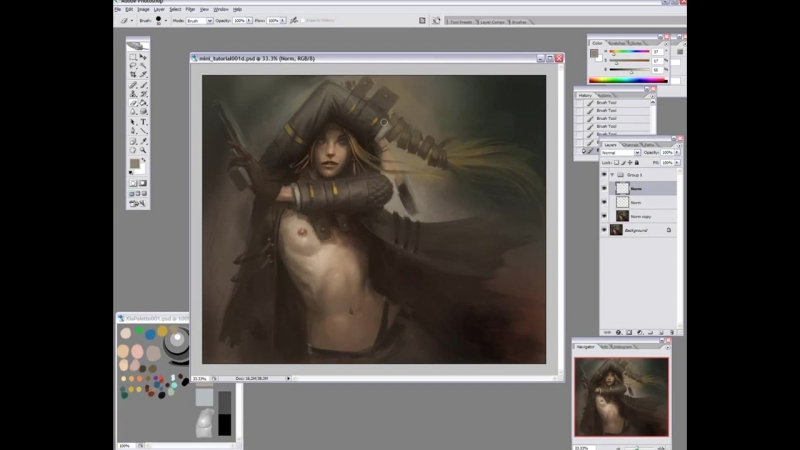Switch to the Channels tab
The height and width of the screenshot is (450, 800).
click(x=631, y=145)
